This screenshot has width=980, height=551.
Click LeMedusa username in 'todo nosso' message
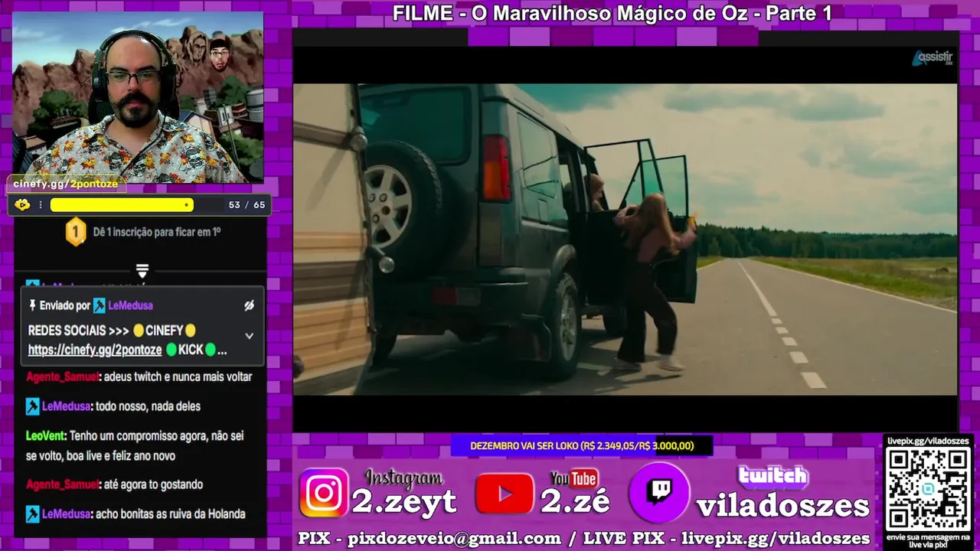click(x=67, y=406)
